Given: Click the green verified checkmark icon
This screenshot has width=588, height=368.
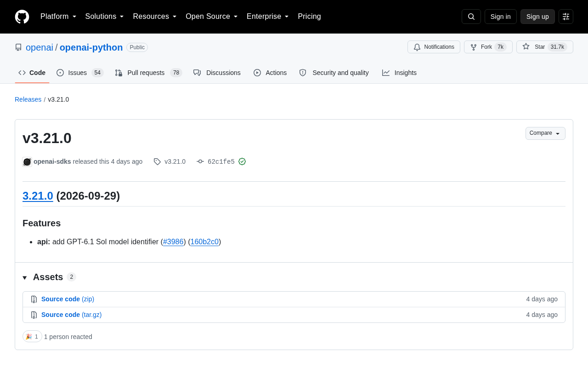Looking at the screenshot, I should point(242,161).
